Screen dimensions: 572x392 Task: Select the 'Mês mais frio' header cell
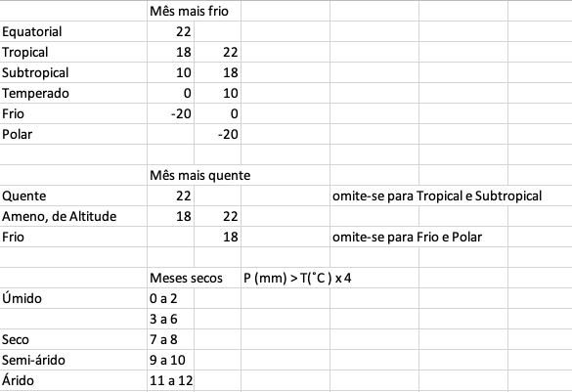point(189,11)
